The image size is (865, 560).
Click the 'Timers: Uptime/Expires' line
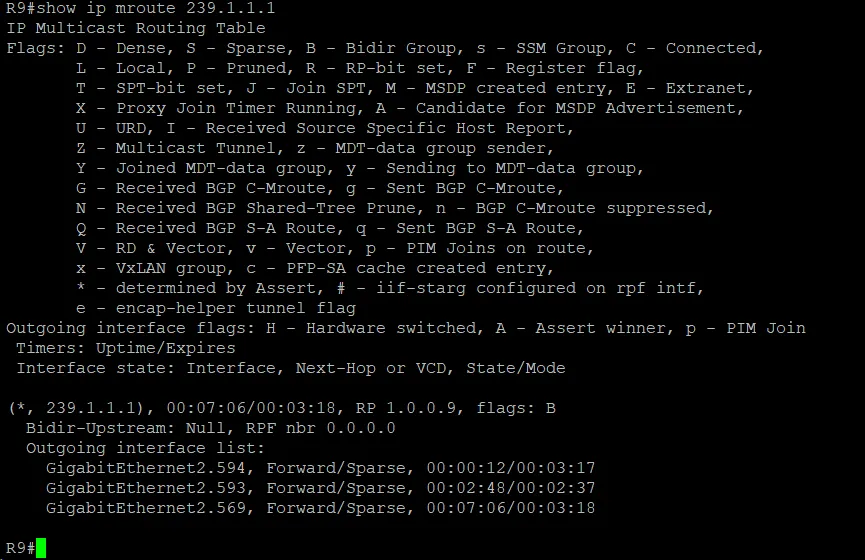[126, 348]
